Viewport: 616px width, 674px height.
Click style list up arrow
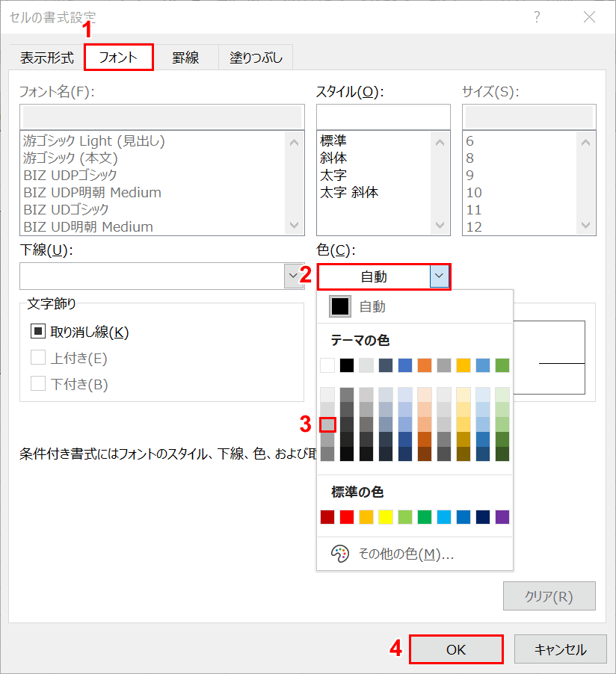pos(440,142)
